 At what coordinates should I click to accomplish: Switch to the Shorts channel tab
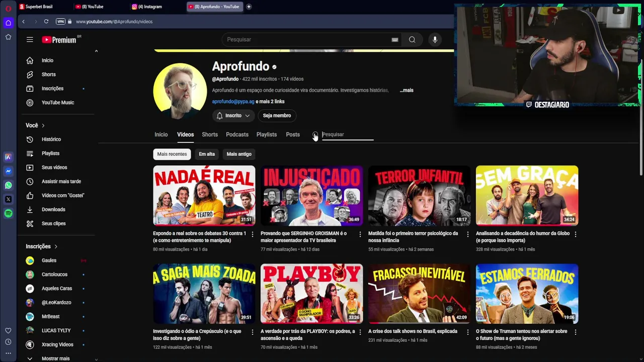pos(210,135)
